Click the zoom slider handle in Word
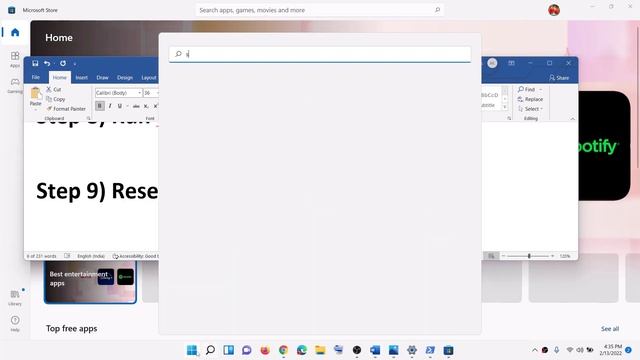 point(529,256)
